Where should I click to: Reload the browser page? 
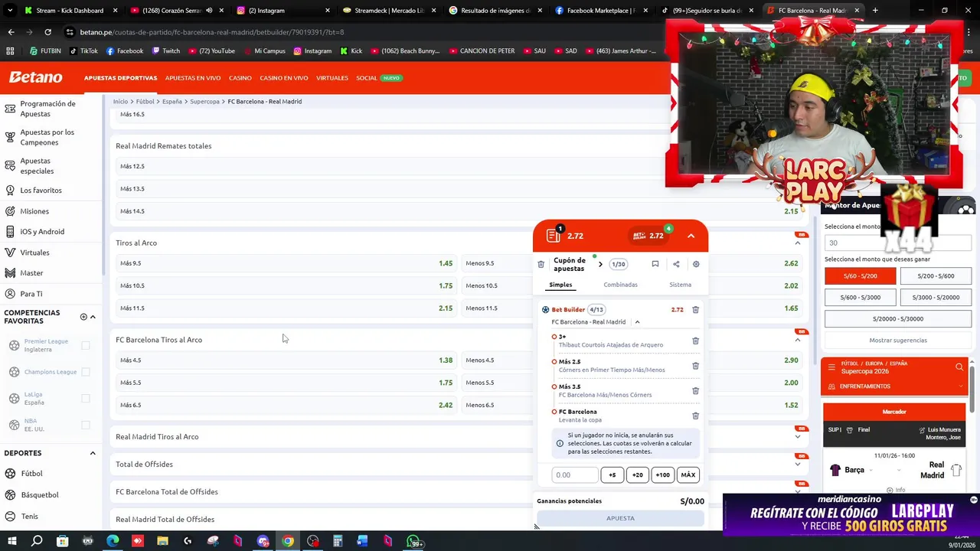pos(47,32)
